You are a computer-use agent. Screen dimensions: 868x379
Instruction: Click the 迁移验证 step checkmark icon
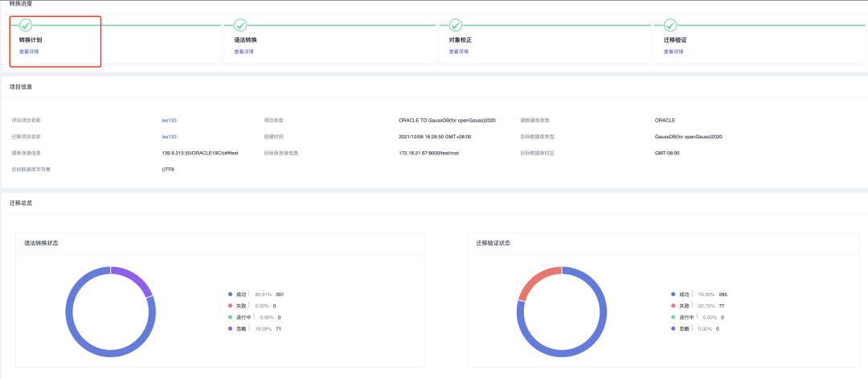[669, 25]
